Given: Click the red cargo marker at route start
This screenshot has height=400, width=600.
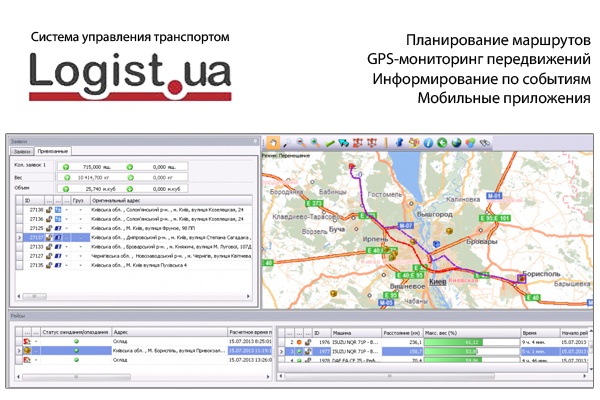Looking at the screenshot, I should (x=352, y=166).
